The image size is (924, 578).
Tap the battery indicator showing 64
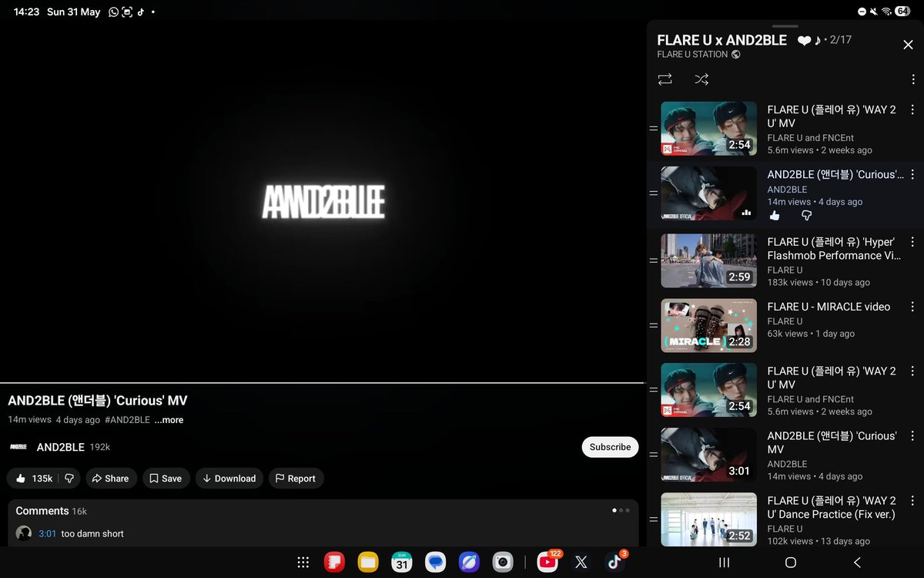pos(902,12)
